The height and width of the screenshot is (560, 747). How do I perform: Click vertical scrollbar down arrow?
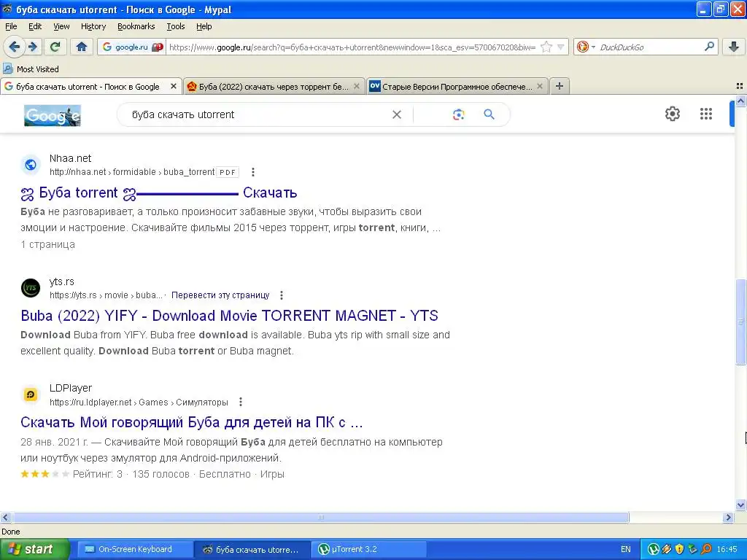tap(740, 505)
